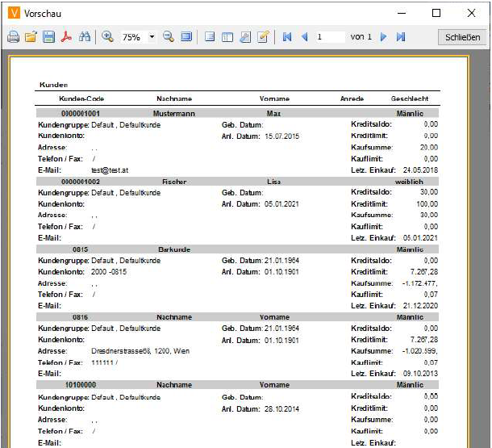Click the page number input field
492x448 pixels.
click(329, 37)
